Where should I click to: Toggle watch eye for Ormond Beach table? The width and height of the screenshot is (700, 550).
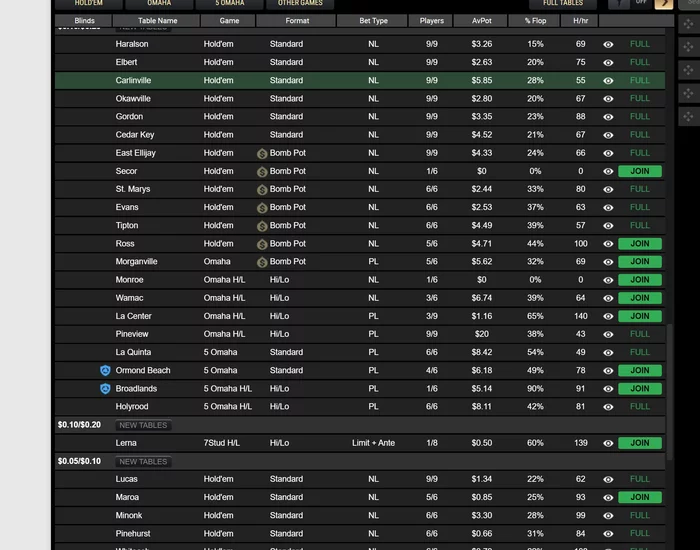point(608,371)
